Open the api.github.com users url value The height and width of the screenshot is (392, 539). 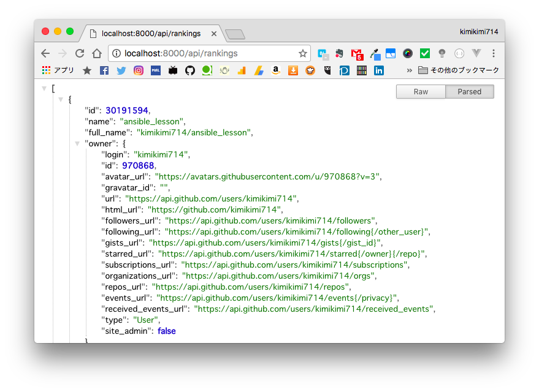coord(211,198)
